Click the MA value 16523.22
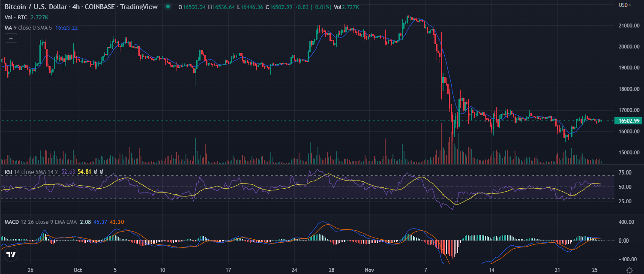This screenshot has height=274, width=644. click(66, 28)
